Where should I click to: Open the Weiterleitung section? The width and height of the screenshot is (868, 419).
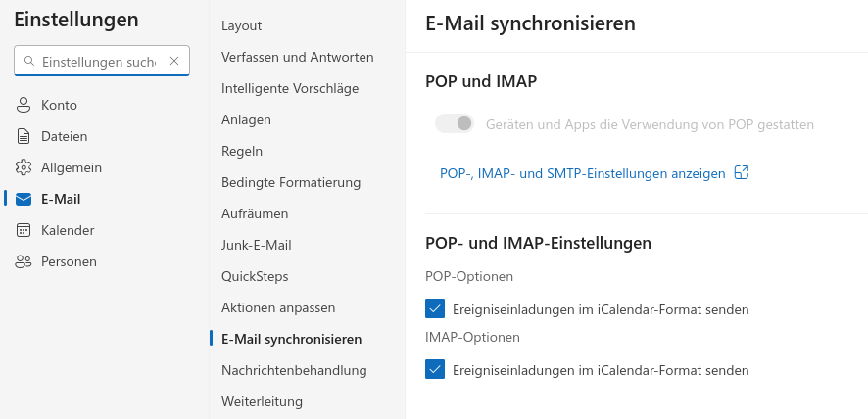[262, 401]
